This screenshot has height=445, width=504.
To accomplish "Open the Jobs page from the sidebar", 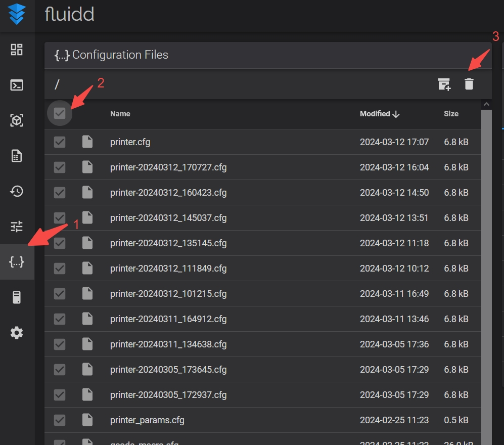I will click(x=16, y=156).
